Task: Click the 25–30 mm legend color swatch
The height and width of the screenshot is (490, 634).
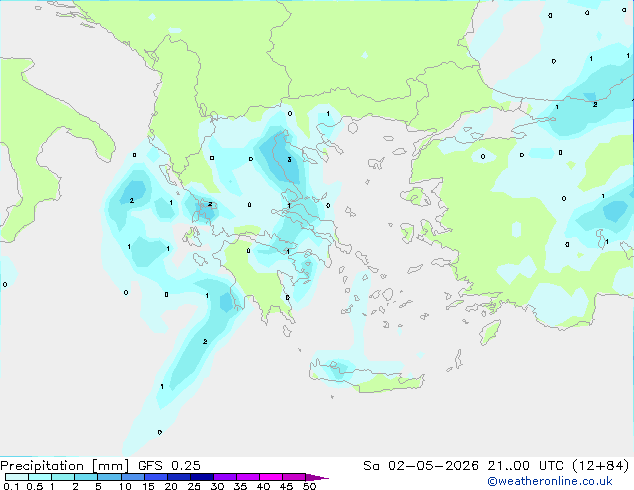Action: click(x=202, y=477)
